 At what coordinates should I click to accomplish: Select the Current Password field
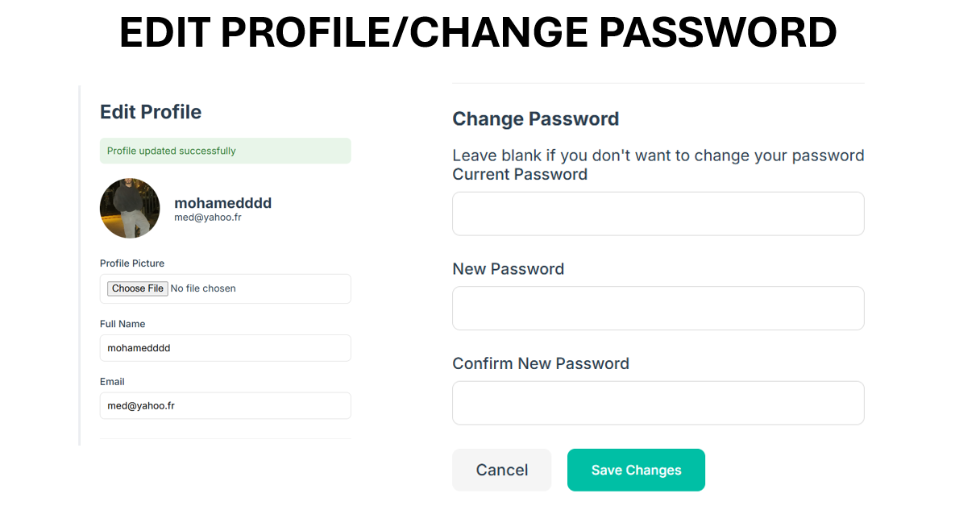[x=658, y=214]
